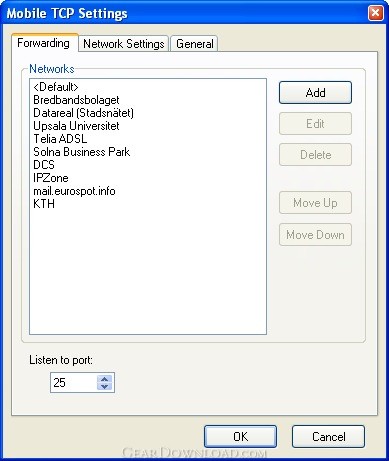Confirm settings with the OK button
Viewport: 389px width, 461px height.
pyautogui.click(x=240, y=436)
